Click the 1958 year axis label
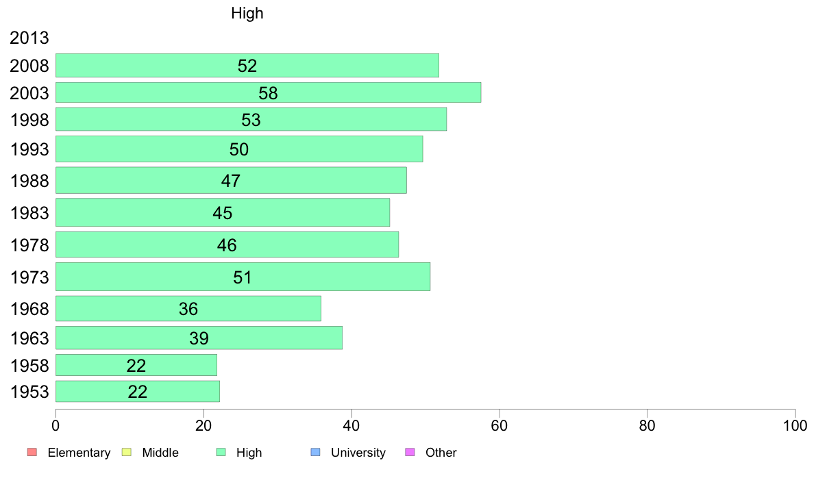 pyautogui.click(x=29, y=366)
